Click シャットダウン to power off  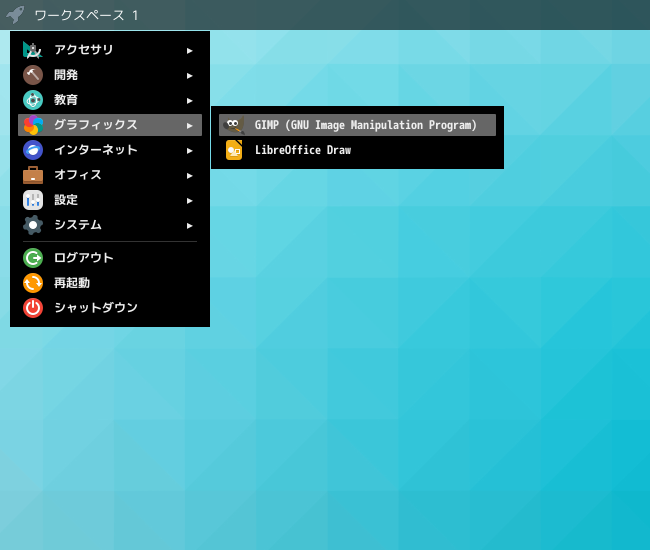(110, 308)
